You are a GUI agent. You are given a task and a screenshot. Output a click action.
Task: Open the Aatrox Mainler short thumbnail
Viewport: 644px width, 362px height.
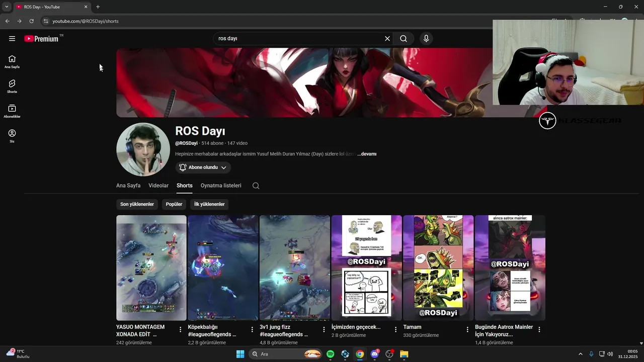(510, 268)
